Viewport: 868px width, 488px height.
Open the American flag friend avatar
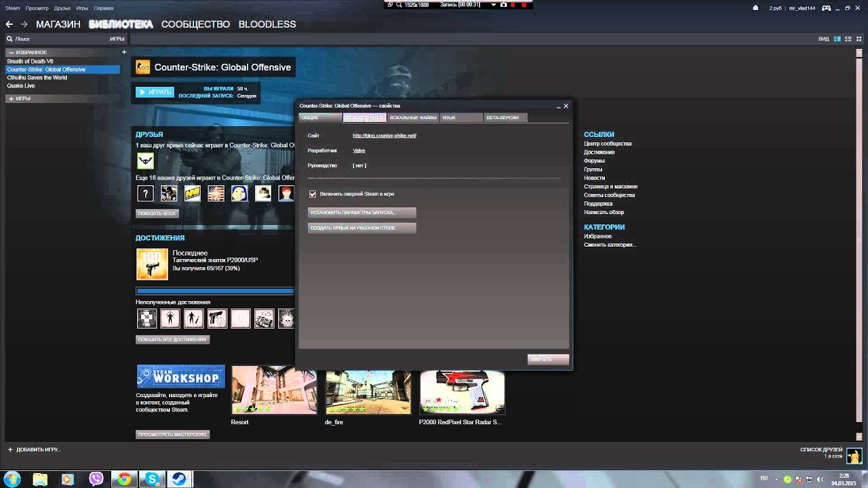point(216,193)
